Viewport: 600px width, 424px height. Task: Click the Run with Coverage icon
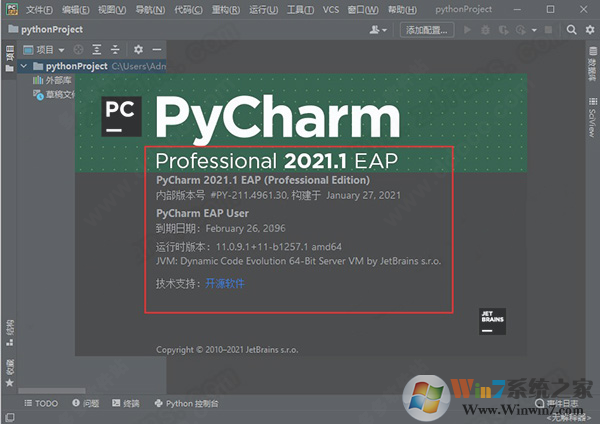[504, 30]
